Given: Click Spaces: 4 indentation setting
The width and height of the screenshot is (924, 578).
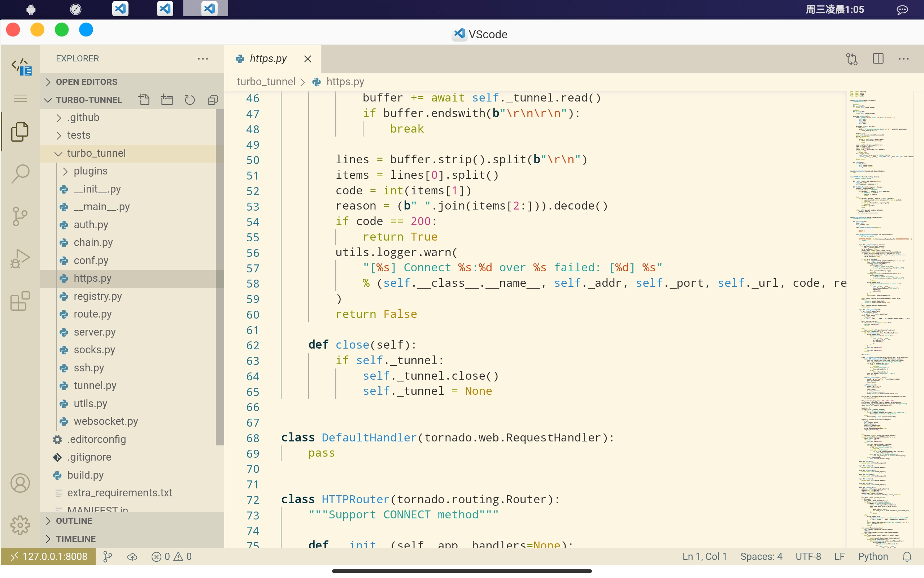Looking at the screenshot, I should coord(761,557).
